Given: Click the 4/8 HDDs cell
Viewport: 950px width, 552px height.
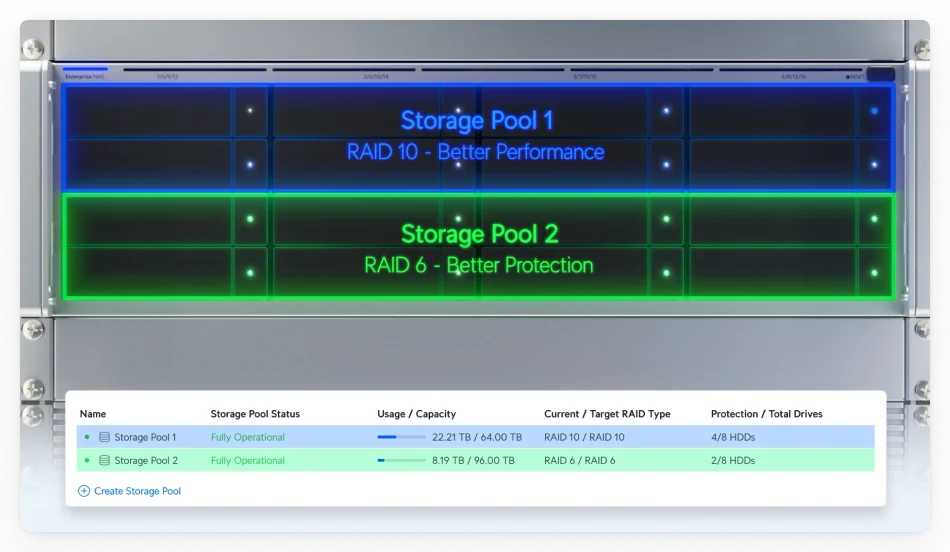Looking at the screenshot, I should pos(733,437).
